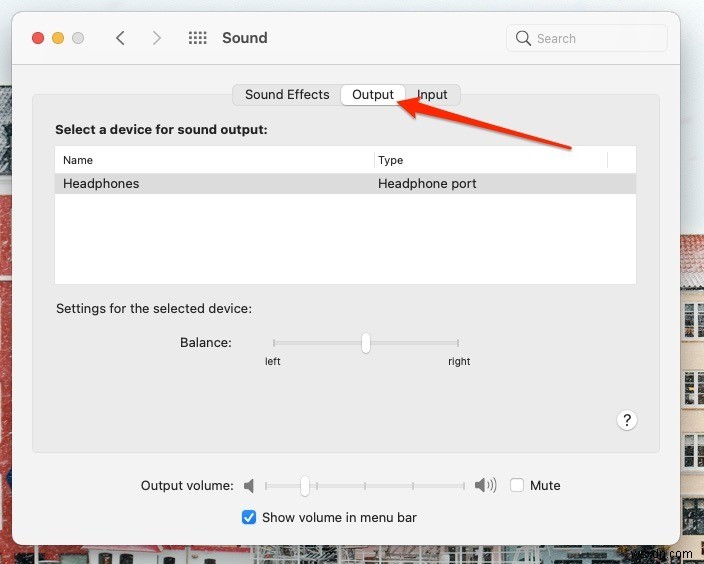
Task: Click the back navigation arrow
Action: point(120,38)
